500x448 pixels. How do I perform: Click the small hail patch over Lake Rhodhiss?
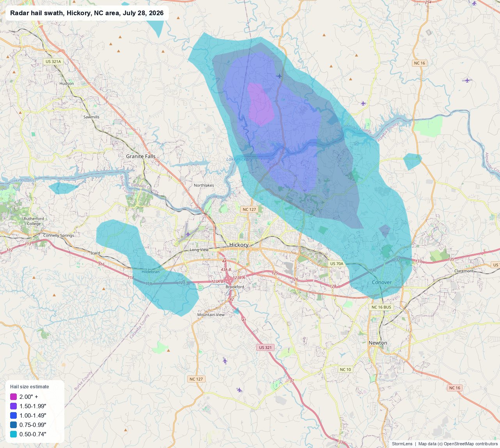(x=62, y=188)
